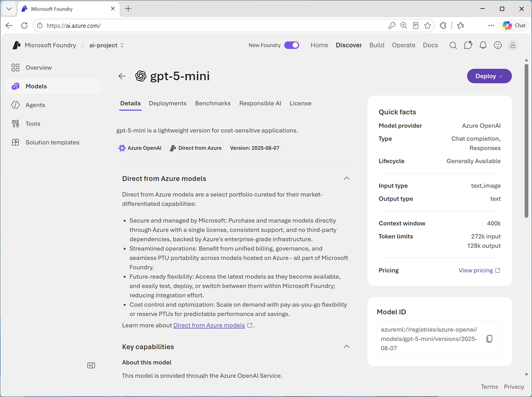
Task: Open the user account avatar
Action: click(513, 45)
